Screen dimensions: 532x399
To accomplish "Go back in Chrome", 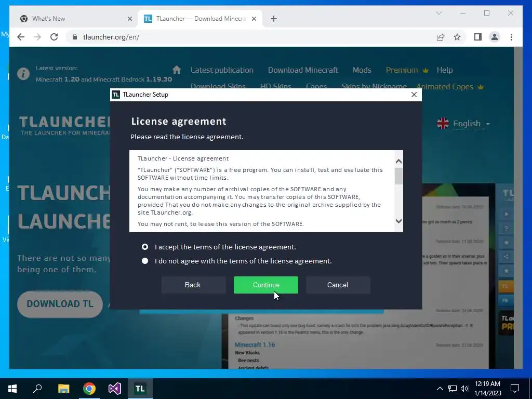I will 21,37.
